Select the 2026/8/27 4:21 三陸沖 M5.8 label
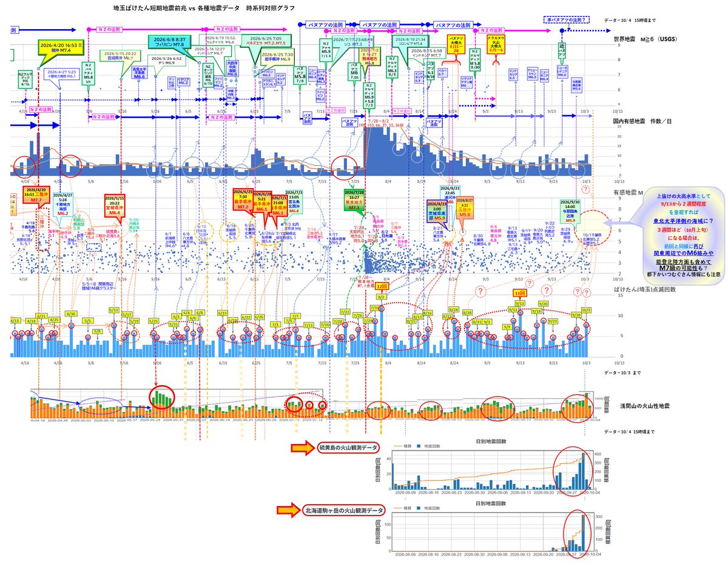Image resolution: width=728 pixels, height=567 pixels. (x=465, y=208)
